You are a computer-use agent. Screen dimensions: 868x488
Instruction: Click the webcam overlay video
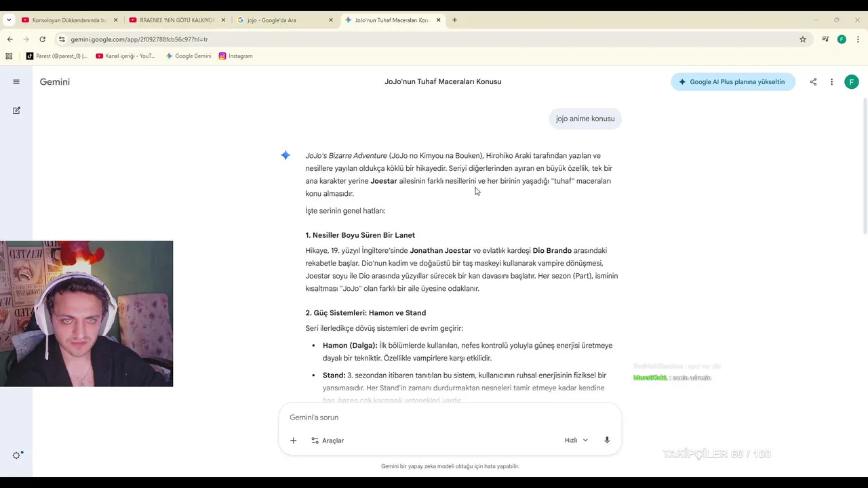(x=86, y=314)
